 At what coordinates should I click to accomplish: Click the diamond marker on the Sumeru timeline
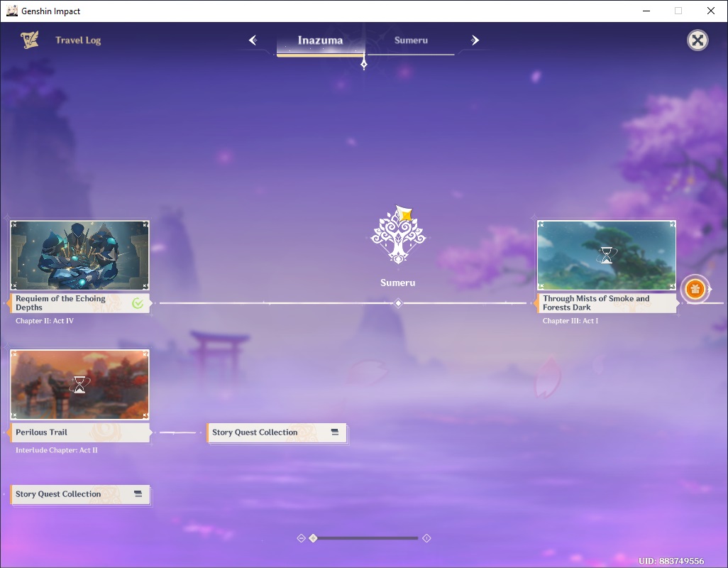[398, 303]
